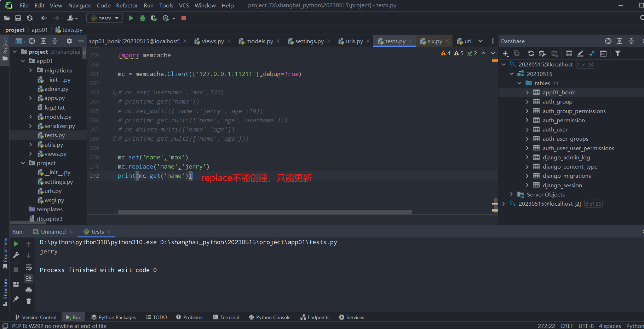
Task: Toggle soft-wrap in Run console
Action: coord(29,267)
